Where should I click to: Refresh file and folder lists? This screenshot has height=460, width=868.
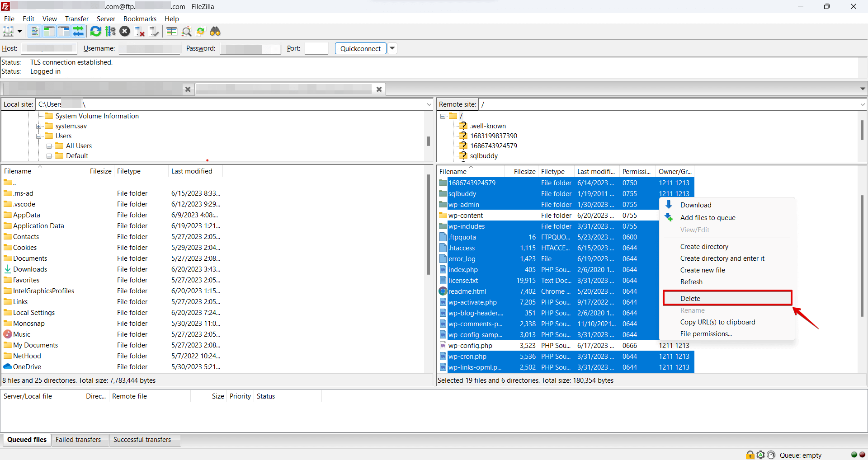tap(95, 31)
